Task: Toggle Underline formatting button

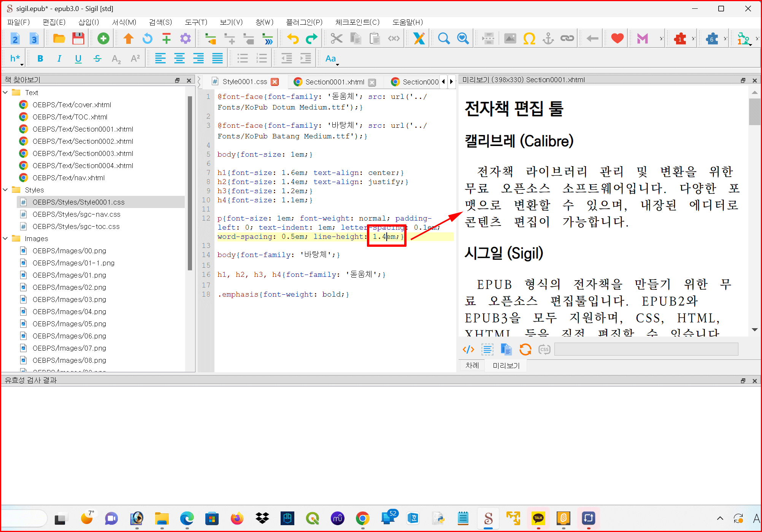Action: pos(78,59)
